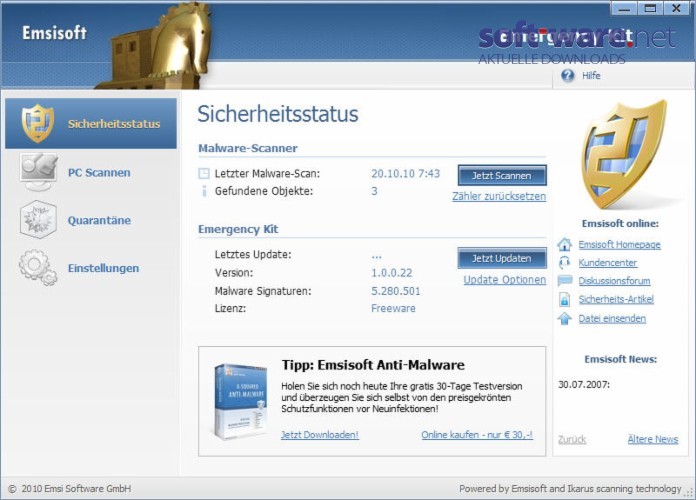Click the Emergency Kit section heading
The height and width of the screenshot is (500, 696).
pos(238,229)
